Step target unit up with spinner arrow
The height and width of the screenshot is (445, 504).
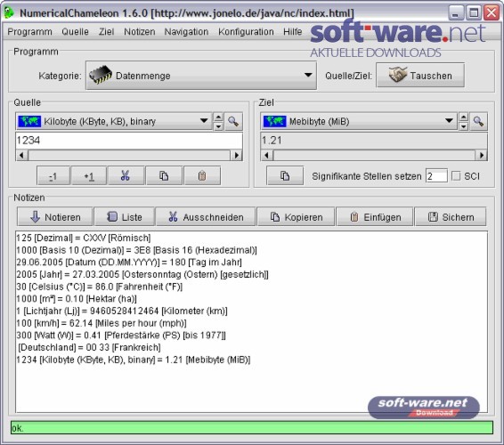tap(463, 117)
